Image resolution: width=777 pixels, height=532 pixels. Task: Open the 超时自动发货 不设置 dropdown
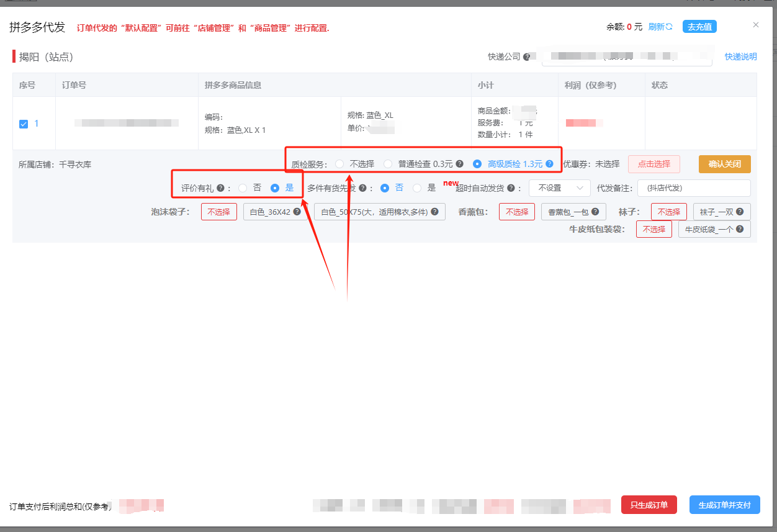[x=560, y=187]
